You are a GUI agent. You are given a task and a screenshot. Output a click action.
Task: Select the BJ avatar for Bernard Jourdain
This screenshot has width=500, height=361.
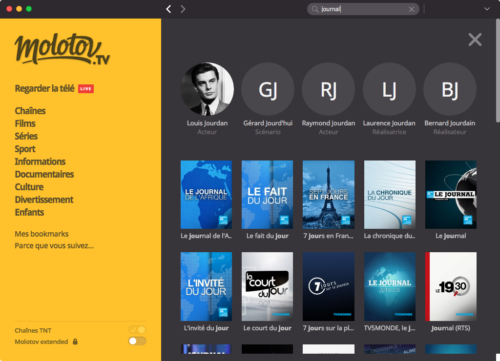click(x=450, y=89)
